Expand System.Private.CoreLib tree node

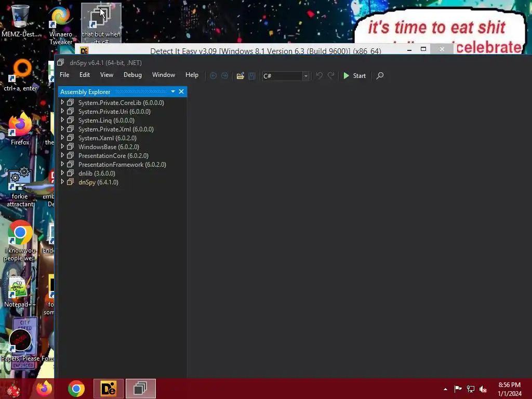click(x=62, y=102)
